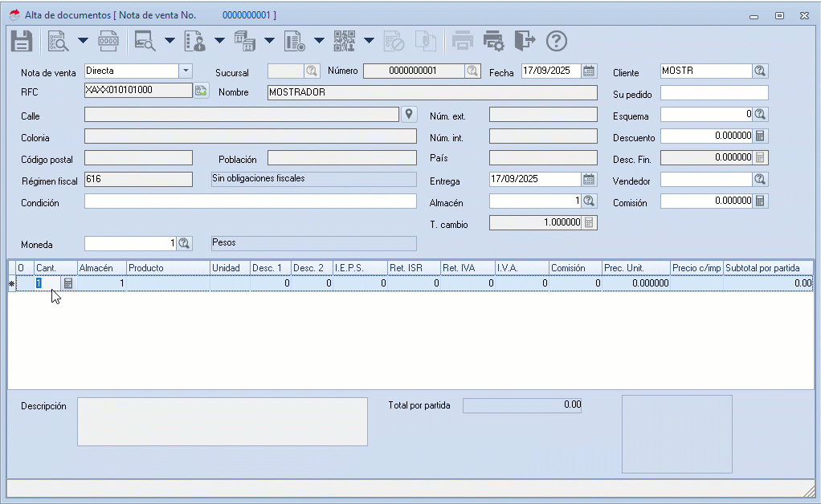
Task: Expand the dropdown arrow next to QR icon
Action: click(x=369, y=41)
